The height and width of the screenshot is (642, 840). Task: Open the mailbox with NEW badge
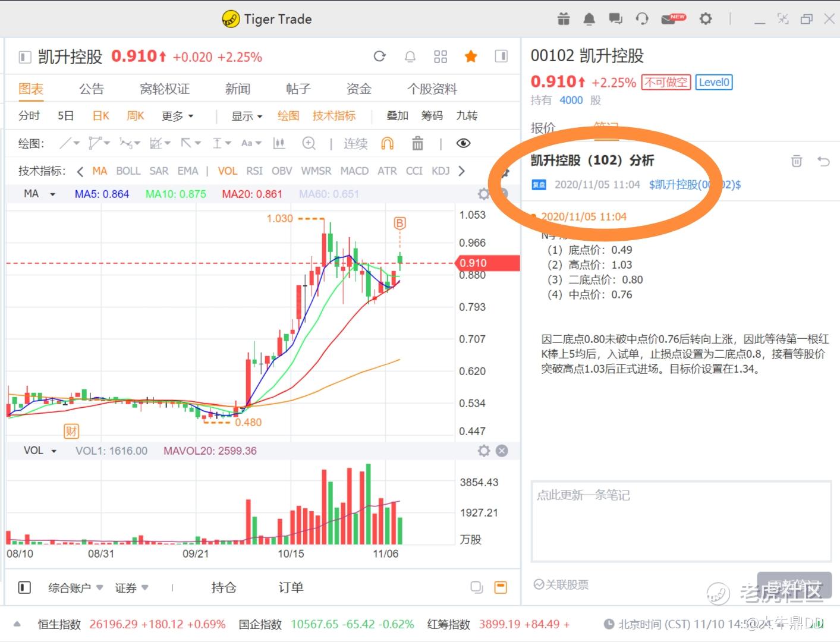point(674,19)
